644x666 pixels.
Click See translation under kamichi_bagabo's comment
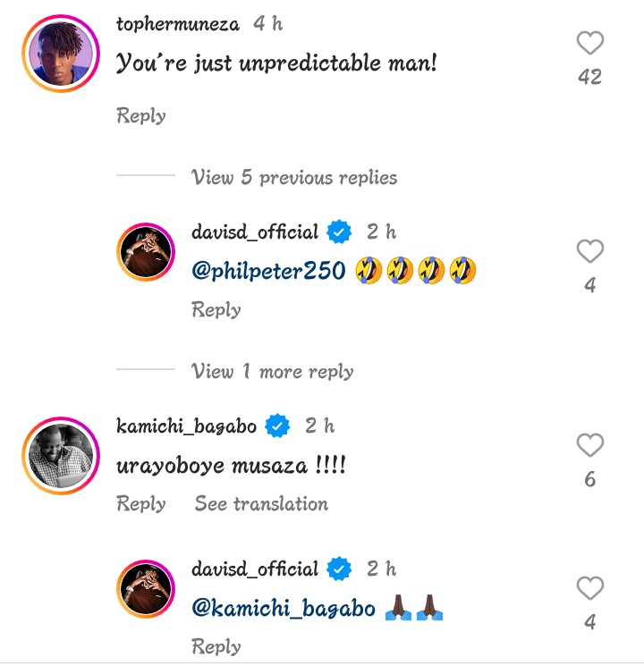tap(261, 503)
